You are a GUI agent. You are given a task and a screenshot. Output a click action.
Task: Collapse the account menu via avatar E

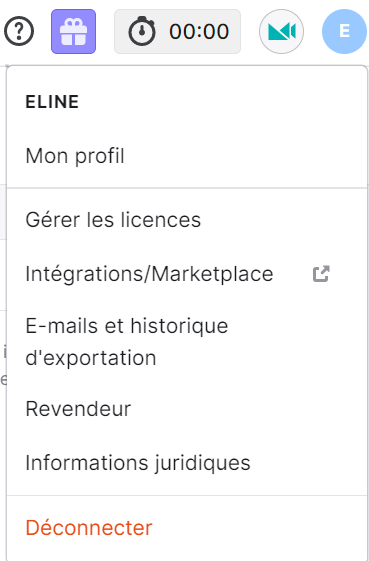(344, 31)
